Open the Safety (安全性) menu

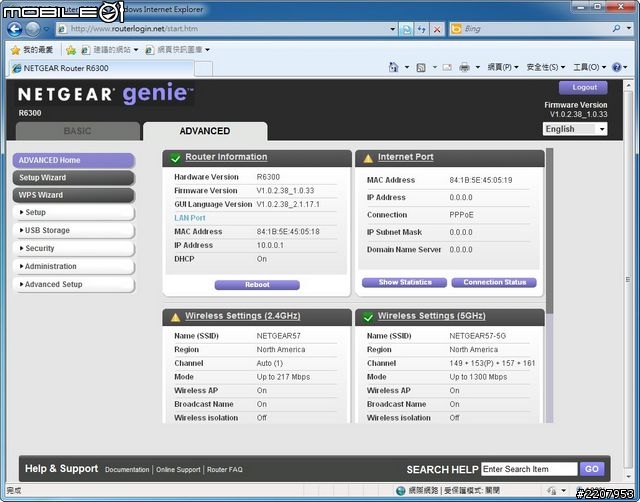[546, 67]
